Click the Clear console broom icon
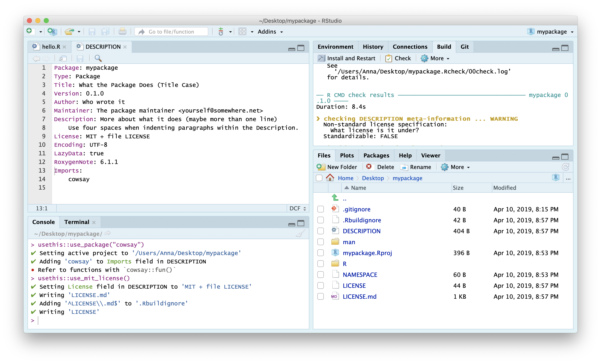Viewport: 601px width, 364px height. coord(300,233)
